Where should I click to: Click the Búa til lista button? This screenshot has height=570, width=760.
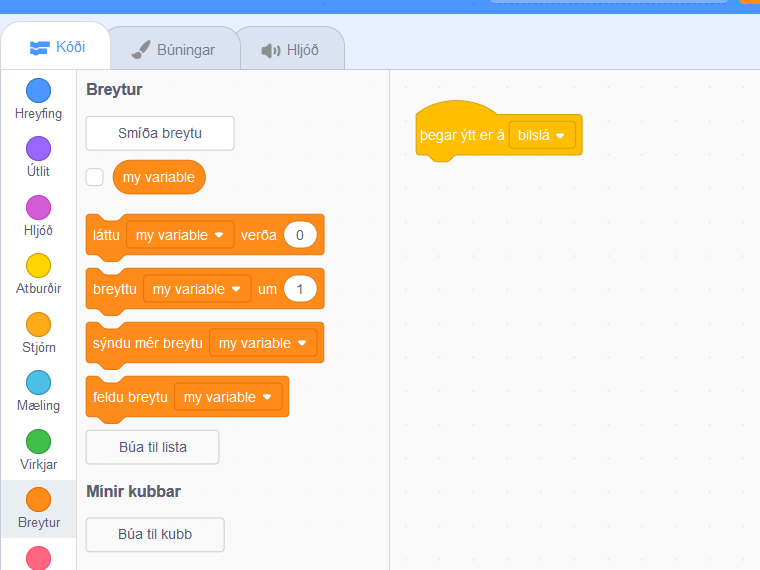153,447
